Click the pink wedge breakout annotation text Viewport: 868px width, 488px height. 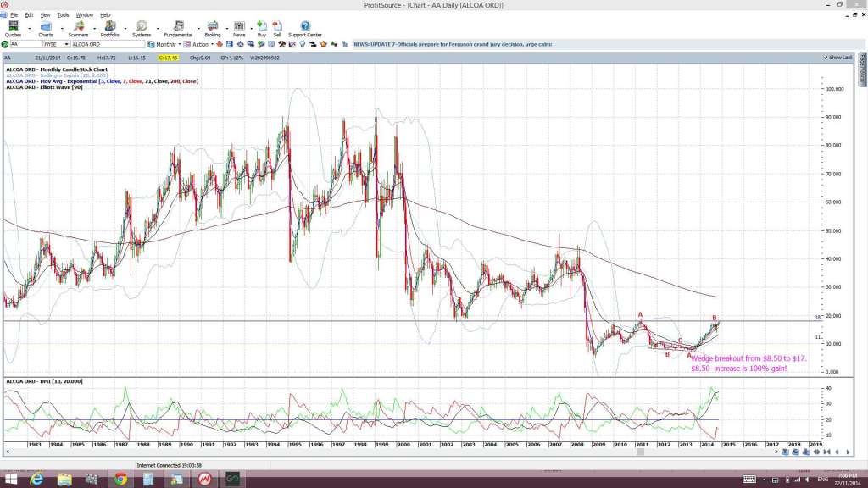click(748, 363)
